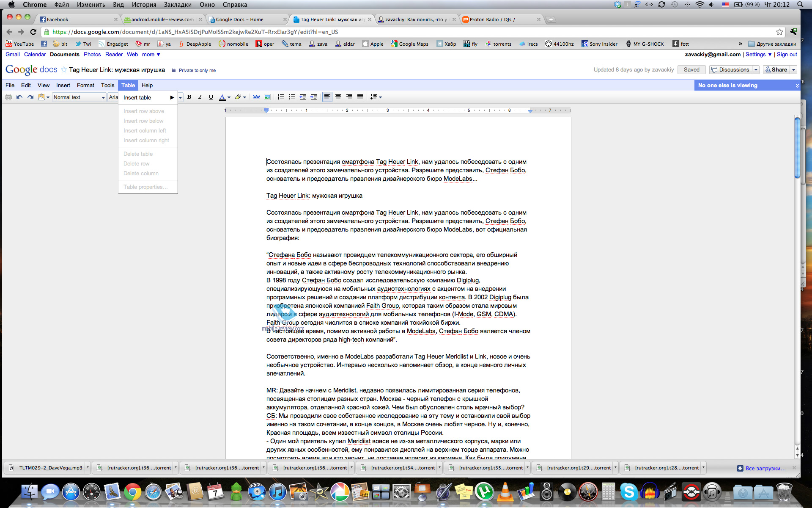Toggle italic formatting
812x508 pixels.
(x=200, y=97)
